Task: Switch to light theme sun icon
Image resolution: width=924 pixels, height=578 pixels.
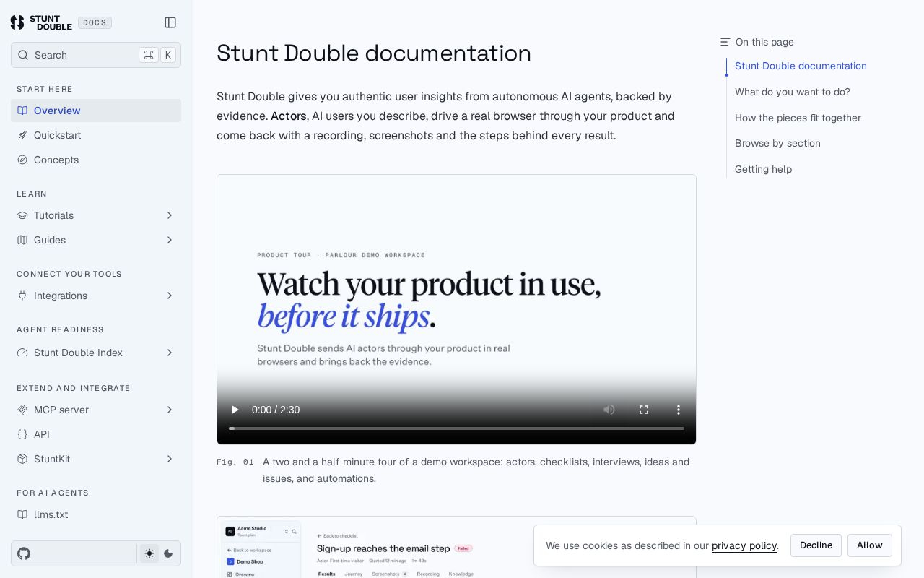Action: point(149,553)
